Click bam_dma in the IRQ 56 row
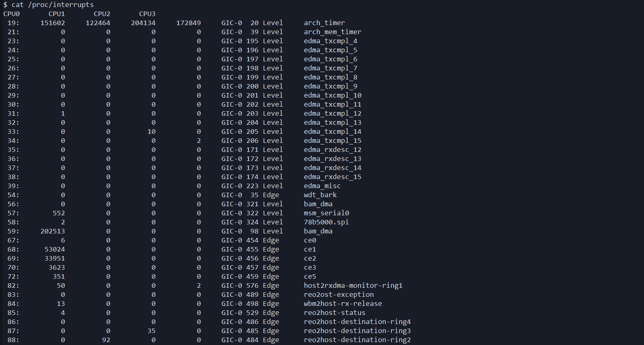The image size is (644, 345). (318, 204)
